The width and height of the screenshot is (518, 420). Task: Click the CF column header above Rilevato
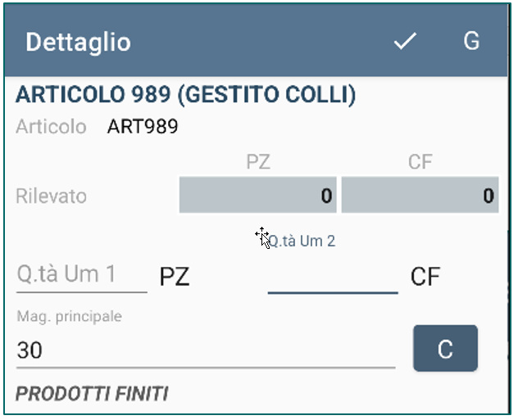point(420,162)
